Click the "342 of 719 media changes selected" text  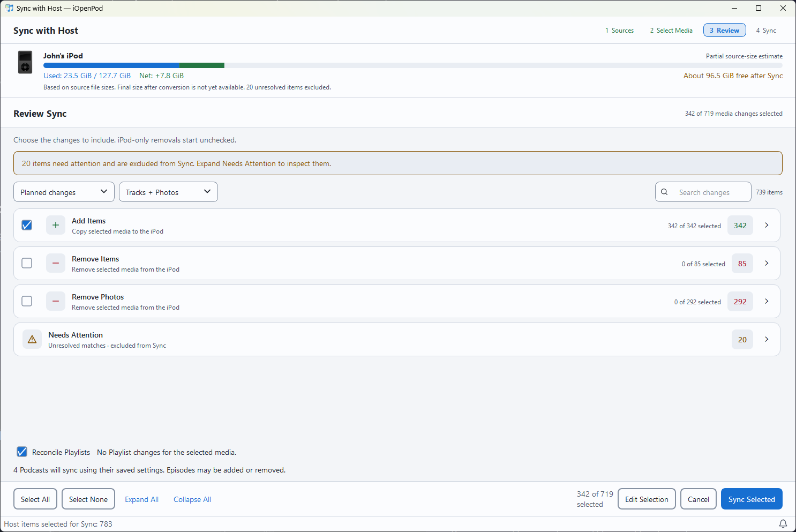733,114
